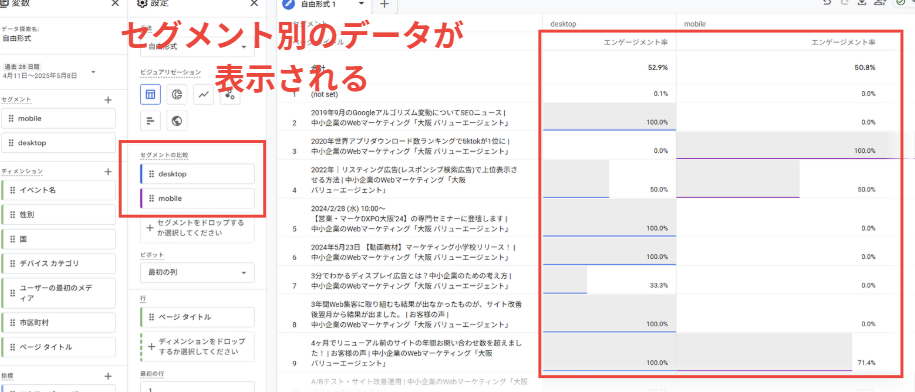This screenshot has width=915, height=392.
Task: Select the line chart visualization icon
Action: pos(204,94)
